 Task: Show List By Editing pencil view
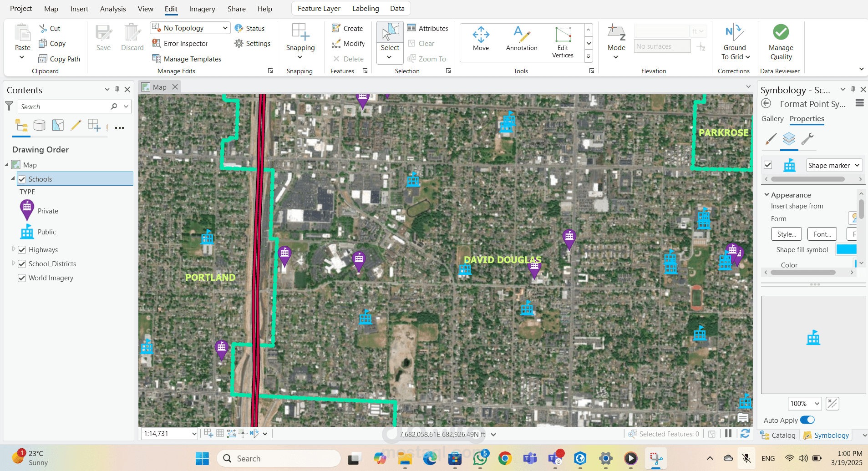pyautogui.click(x=76, y=125)
